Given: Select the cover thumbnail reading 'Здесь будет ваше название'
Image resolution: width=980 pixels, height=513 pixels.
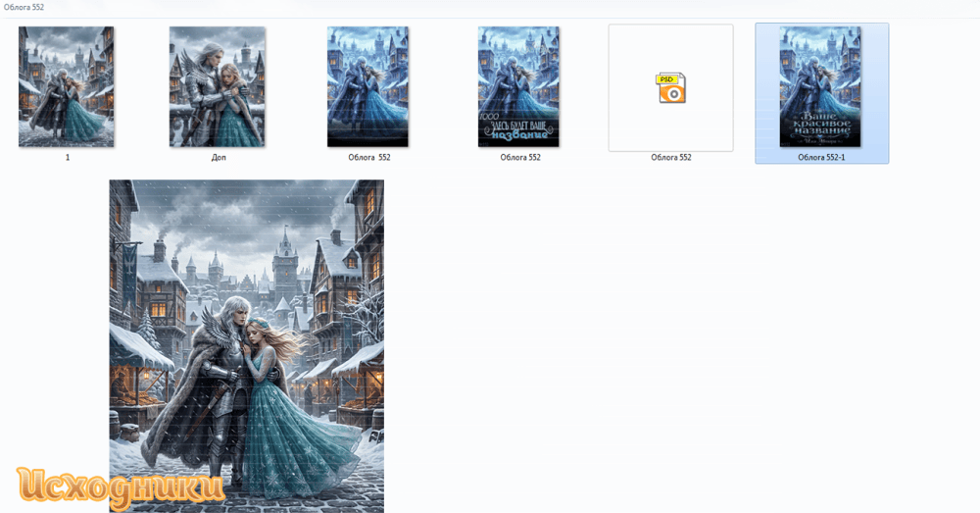Looking at the screenshot, I should pyautogui.click(x=518, y=86).
